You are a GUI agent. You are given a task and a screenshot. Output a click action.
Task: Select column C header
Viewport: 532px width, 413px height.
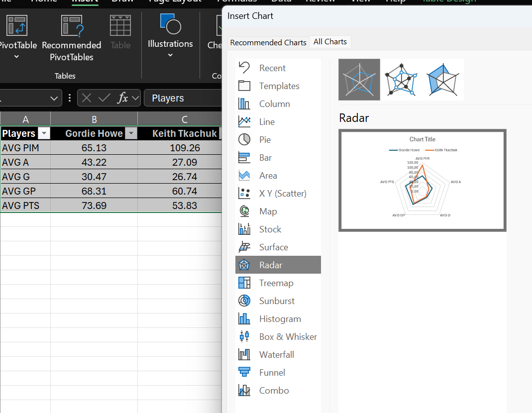[180, 119]
